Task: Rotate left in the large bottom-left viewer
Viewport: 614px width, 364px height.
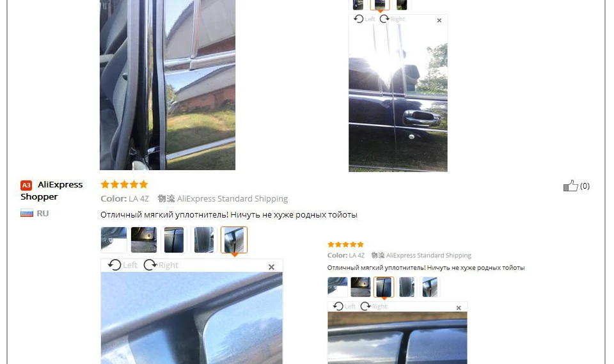Action: click(123, 265)
